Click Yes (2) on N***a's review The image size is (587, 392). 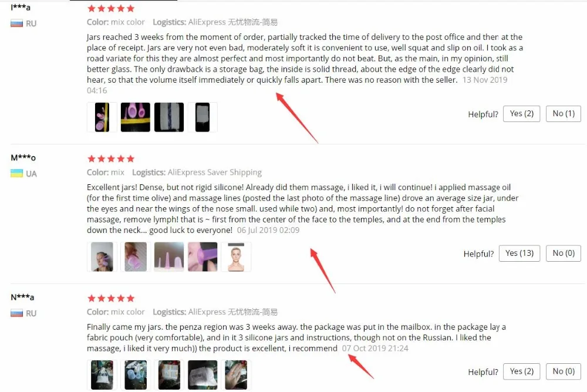pos(521,371)
